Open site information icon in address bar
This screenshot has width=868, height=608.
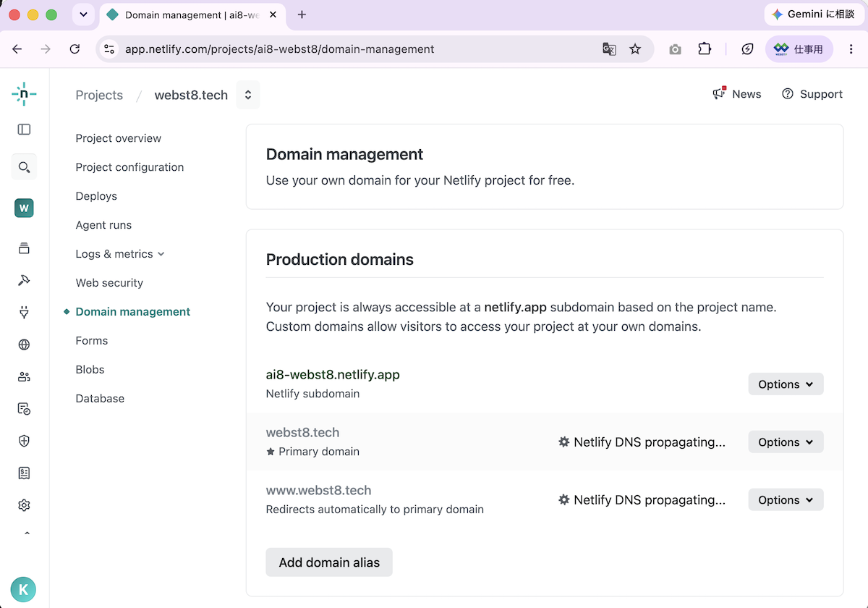[x=109, y=49]
